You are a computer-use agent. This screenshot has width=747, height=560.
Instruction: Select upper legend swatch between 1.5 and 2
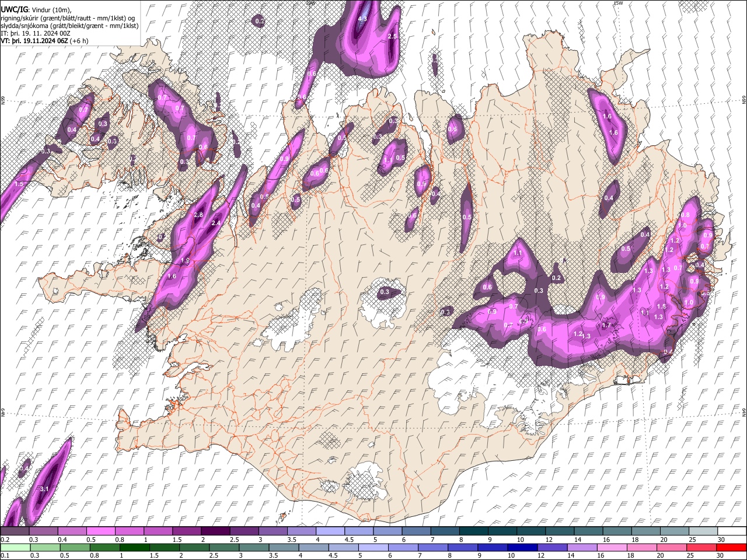pos(186,531)
